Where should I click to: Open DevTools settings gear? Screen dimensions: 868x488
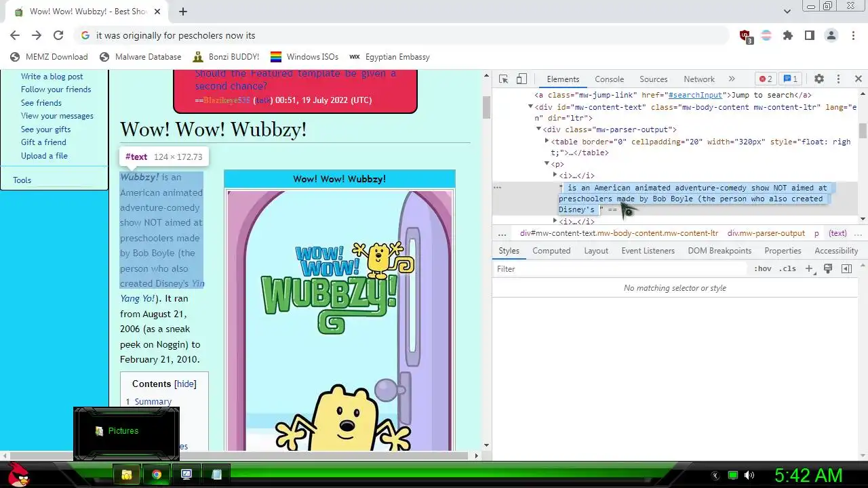tap(819, 79)
